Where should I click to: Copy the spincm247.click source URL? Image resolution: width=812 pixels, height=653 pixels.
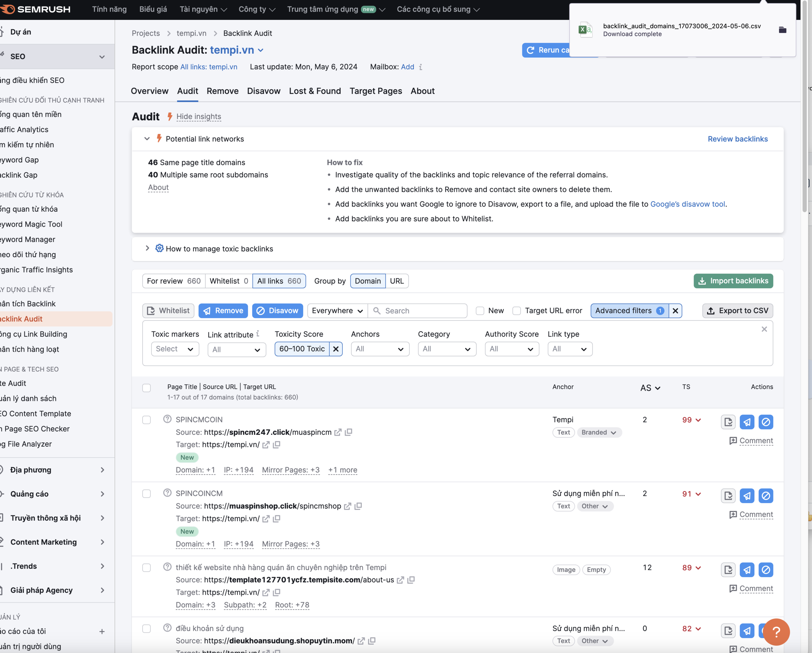348,432
